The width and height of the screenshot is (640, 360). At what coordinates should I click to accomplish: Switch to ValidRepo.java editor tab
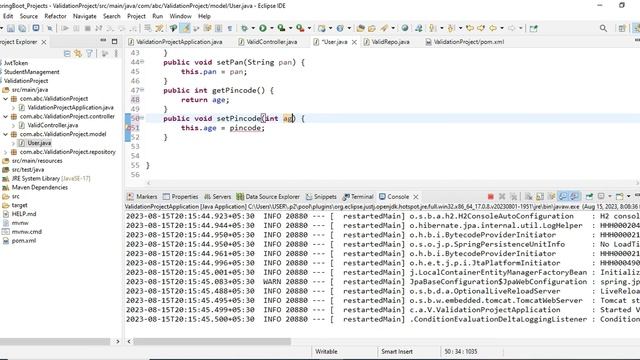point(387,42)
